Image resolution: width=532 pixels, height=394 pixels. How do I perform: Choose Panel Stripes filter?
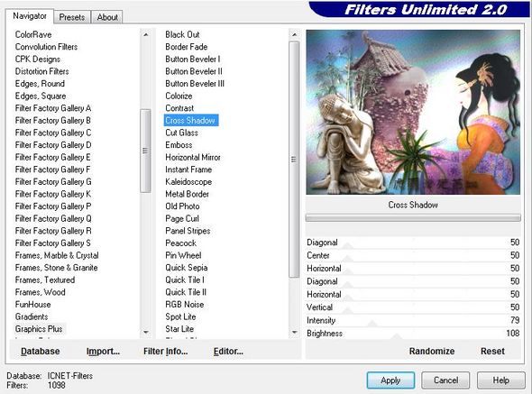(x=188, y=231)
